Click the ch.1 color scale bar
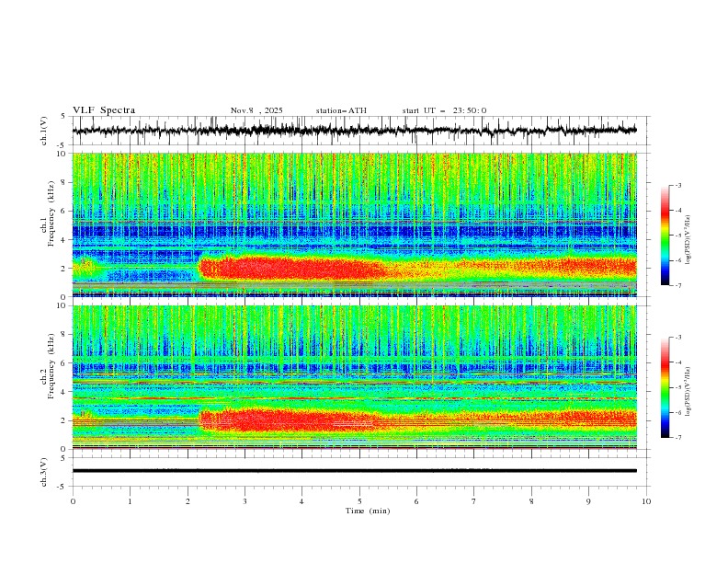The height and width of the screenshot is (563, 728). coord(665,236)
